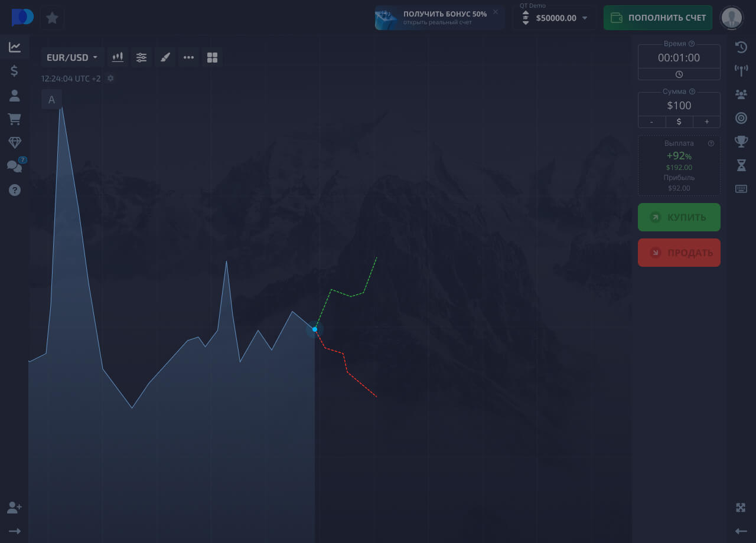Open the three-dots more options menu
Viewport: 756px width, 543px height.
(188, 57)
